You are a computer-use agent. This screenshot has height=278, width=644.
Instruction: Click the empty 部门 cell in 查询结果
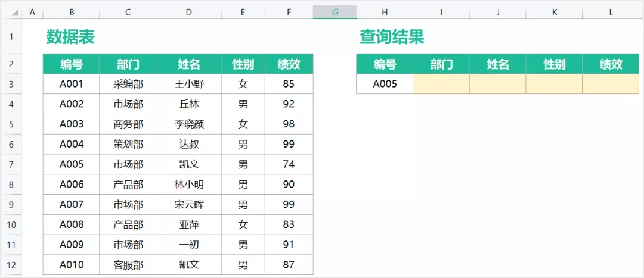441,84
